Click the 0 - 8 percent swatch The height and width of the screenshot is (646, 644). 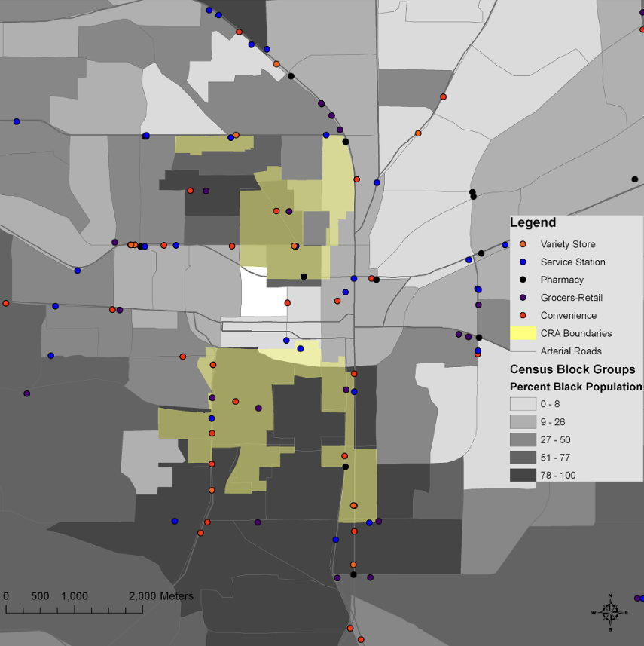point(523,404)
